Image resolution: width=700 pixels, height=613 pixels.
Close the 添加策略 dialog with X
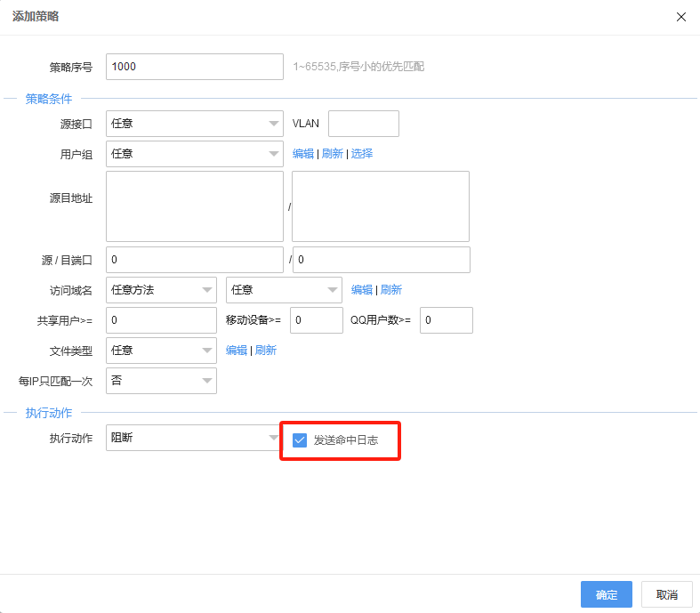(x=681, y=17)
